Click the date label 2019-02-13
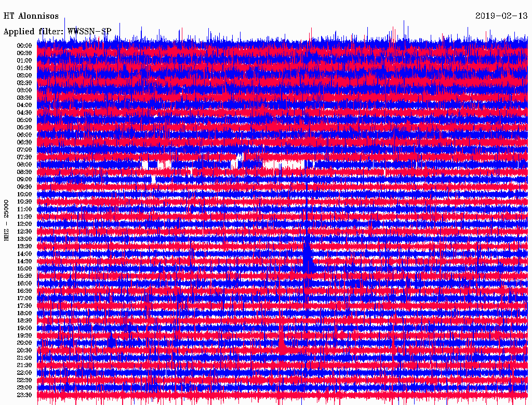The image size is (532, 405). point(501,16)
